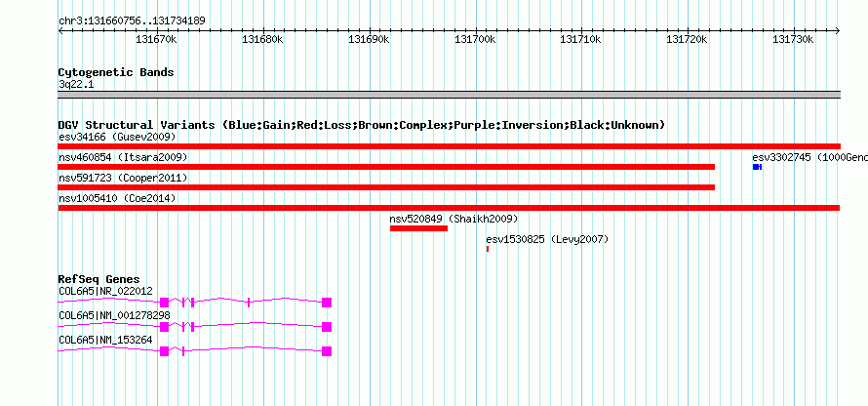Click the first large exon of NM_001278298
Viewport: 868px width, 406px height.
pyautogui.click(x=164, y=327)
